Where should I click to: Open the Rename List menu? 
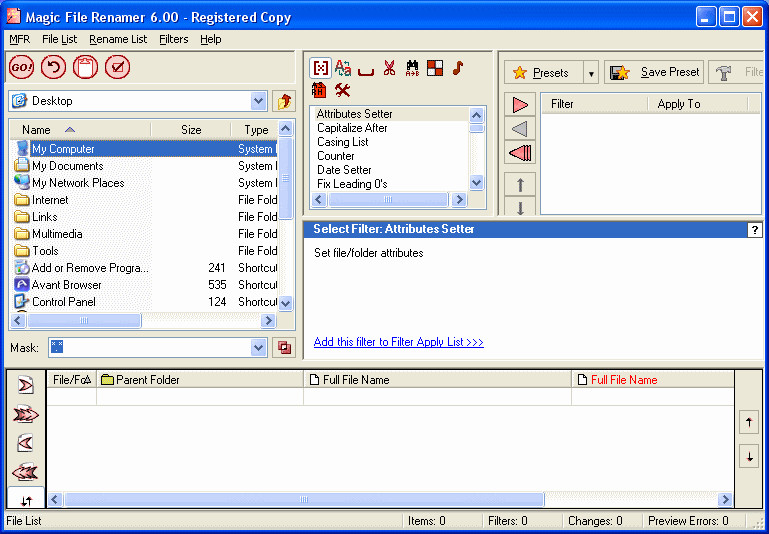click(118, 39)
